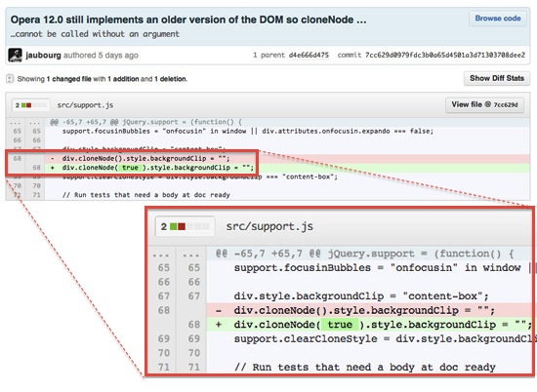Click the commit title about Opera 12.0

pos(188,20)
